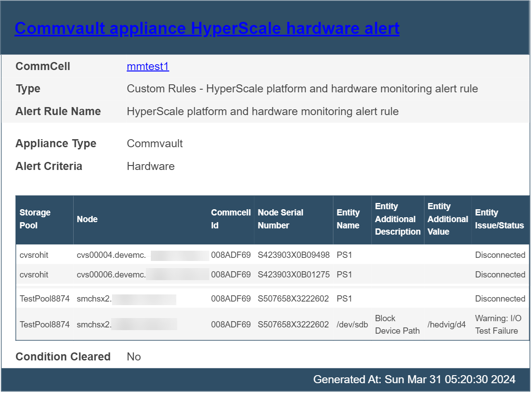Click the Generated At timestamp in footer
Screen dimensions: 532x393
[414, 380]
